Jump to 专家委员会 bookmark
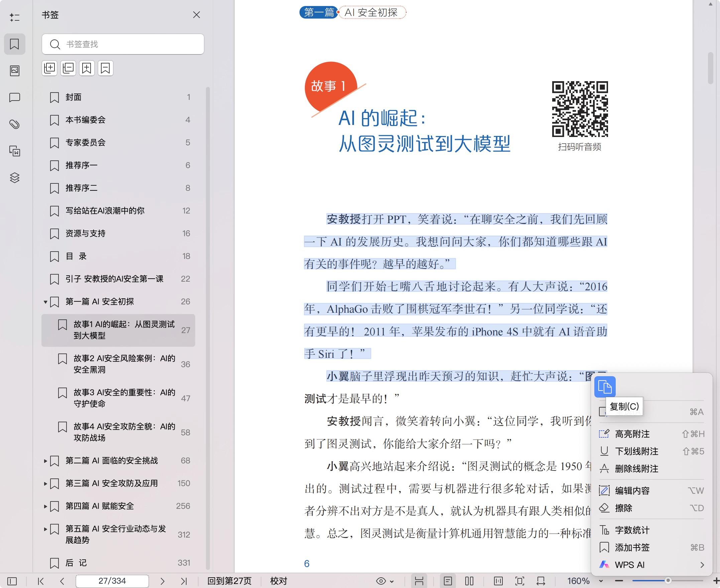The width and height of the screenshot is (720, 588). click(118, 143)
